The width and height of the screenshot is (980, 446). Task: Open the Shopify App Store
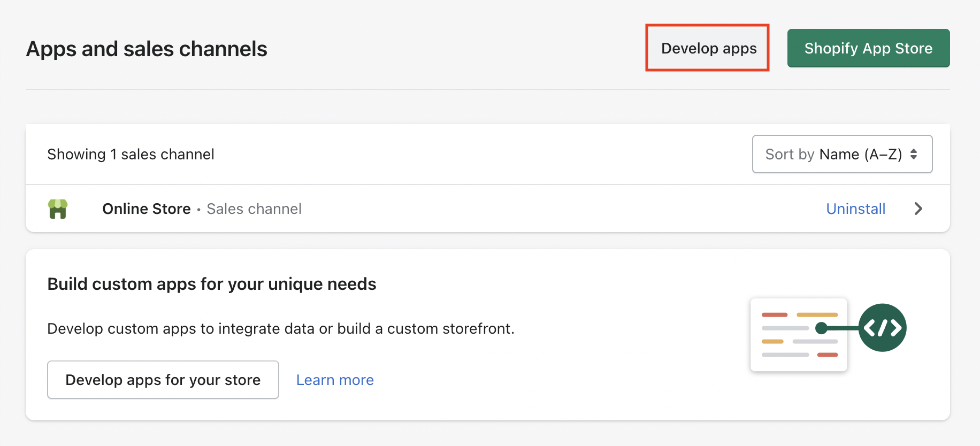click(868, 48)
